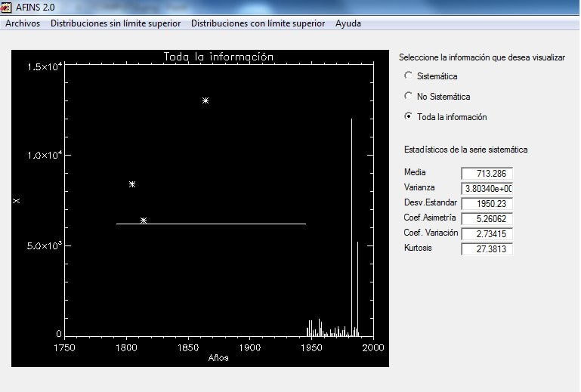Click the plot title Toda la información
Screen dimensions: 581x392
[x=218, y=57]
